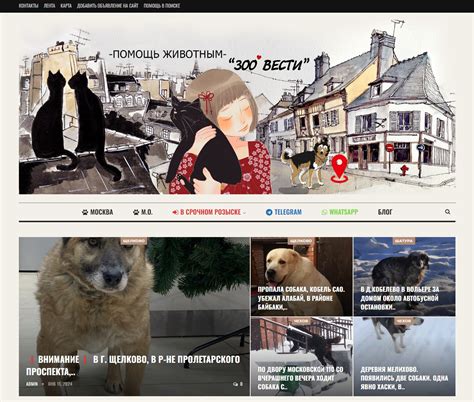Expand the В СРОЧНОМ РОЗЫСКЕ dropdown arrow

tap(244, 213)
